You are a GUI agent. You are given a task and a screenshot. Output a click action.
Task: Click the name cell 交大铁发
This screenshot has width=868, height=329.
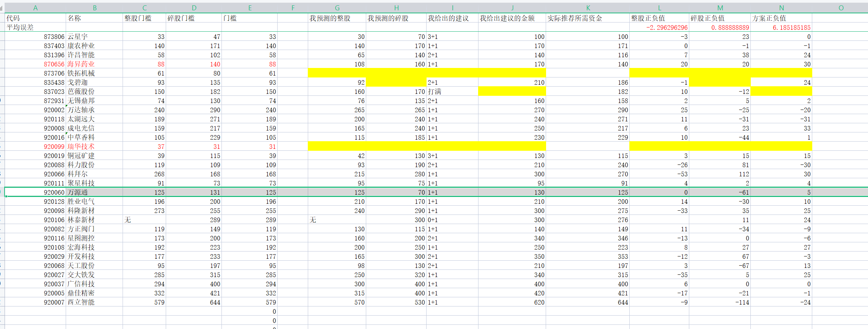coord(94,275)
